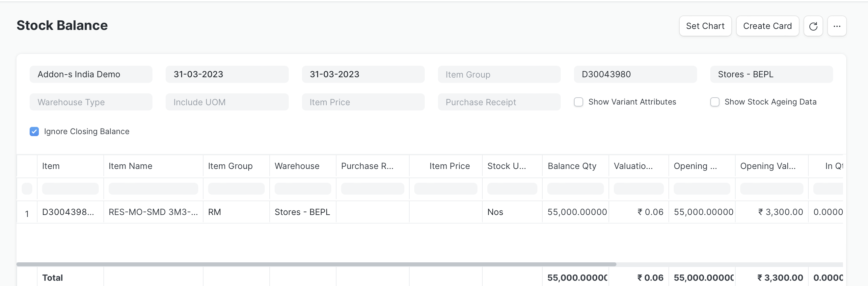Open the Warehouse Type filter
Viewport: 868px width, 286px height.
tap(91, 102)
